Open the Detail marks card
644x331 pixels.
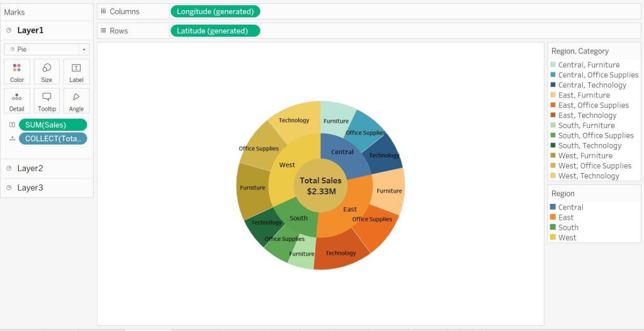pos(17,101)
